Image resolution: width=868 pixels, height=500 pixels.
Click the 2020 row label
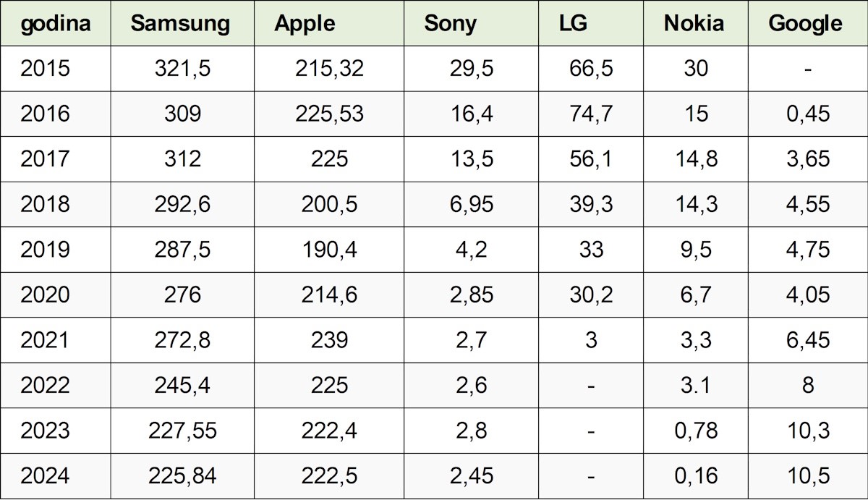[46, 295]
